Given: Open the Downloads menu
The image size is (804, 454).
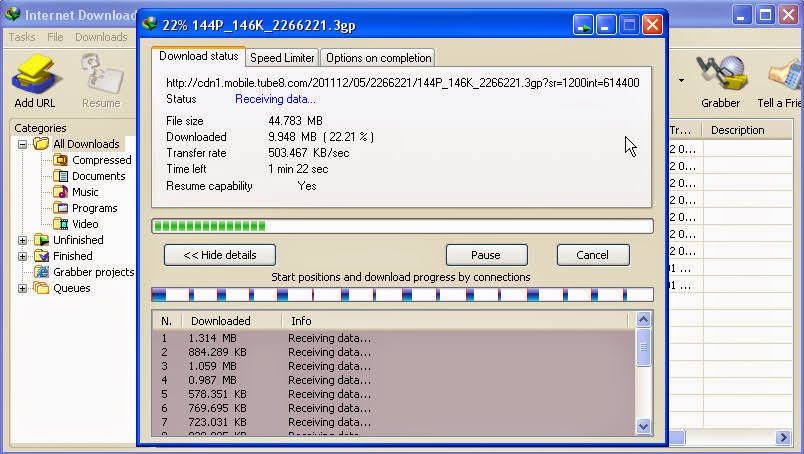Looking at the screenshot, I should (x=101, y=37).
